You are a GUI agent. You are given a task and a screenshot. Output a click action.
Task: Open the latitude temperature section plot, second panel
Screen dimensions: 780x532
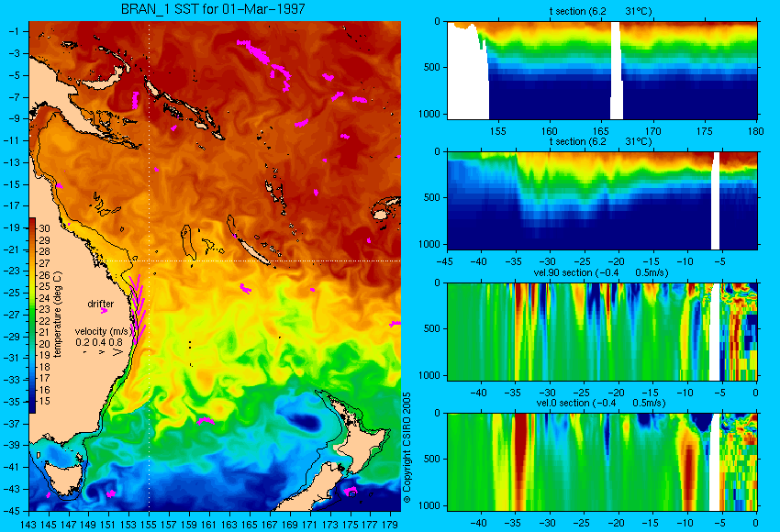pos(602,200)
